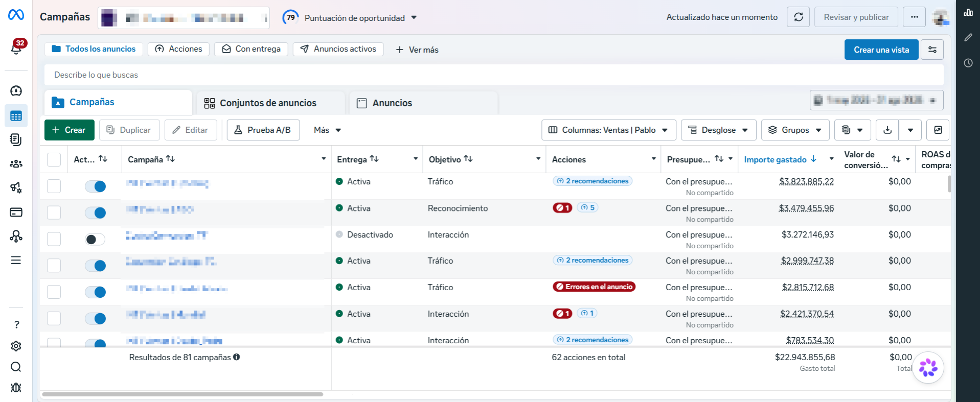Check the box for $3.823.885,22 campaign row
980x402 pixels.
coord(54,186)
